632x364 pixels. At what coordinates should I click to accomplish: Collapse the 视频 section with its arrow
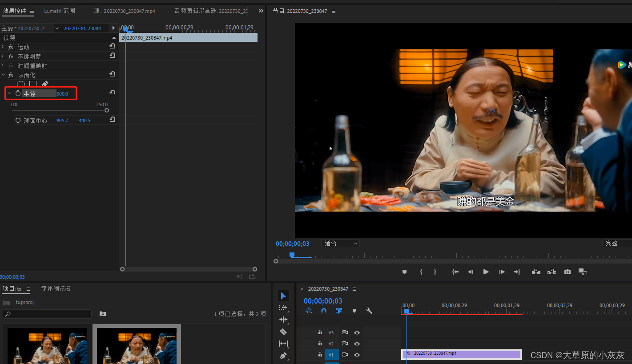114,38
